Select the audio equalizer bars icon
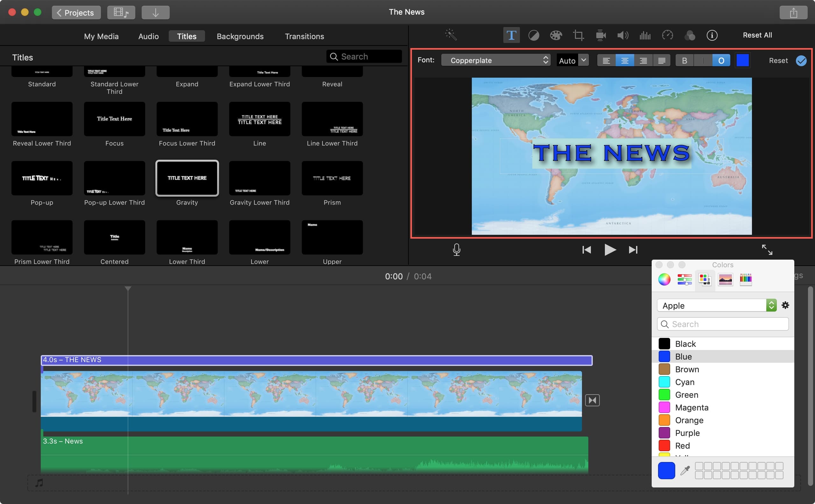This screenshot has height=504, width=815. 645,35
